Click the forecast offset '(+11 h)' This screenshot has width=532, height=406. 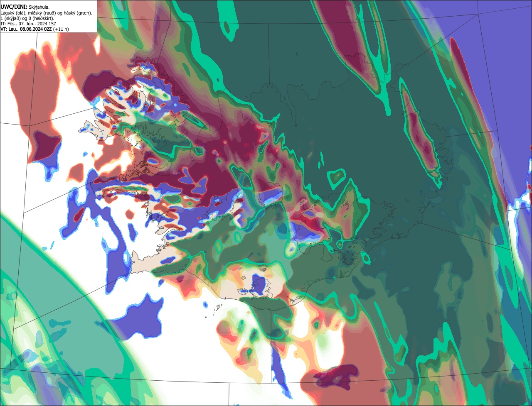pos(61,29)
